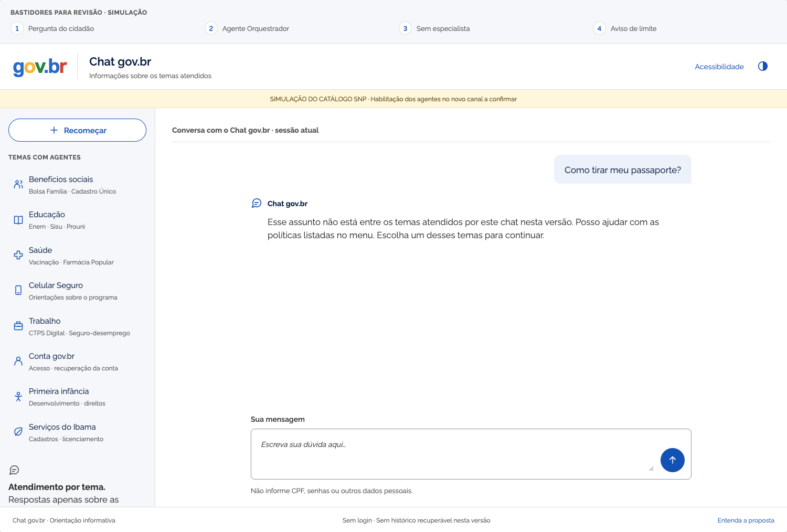Open the Entenda a proposta link
Image resolution: width=787 pixels, height=532 pixels.
coord(746,520)
